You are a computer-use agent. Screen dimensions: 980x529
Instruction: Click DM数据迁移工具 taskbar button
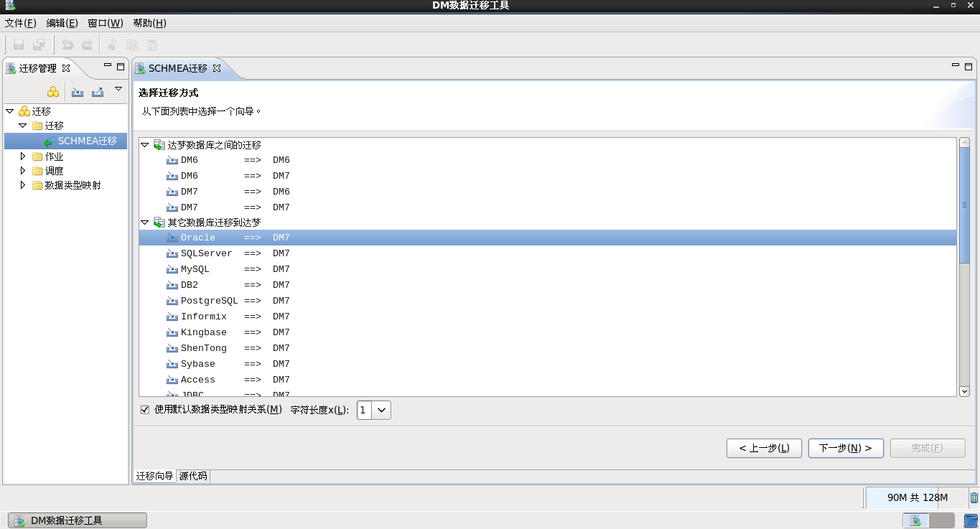[x=78, y=520]
